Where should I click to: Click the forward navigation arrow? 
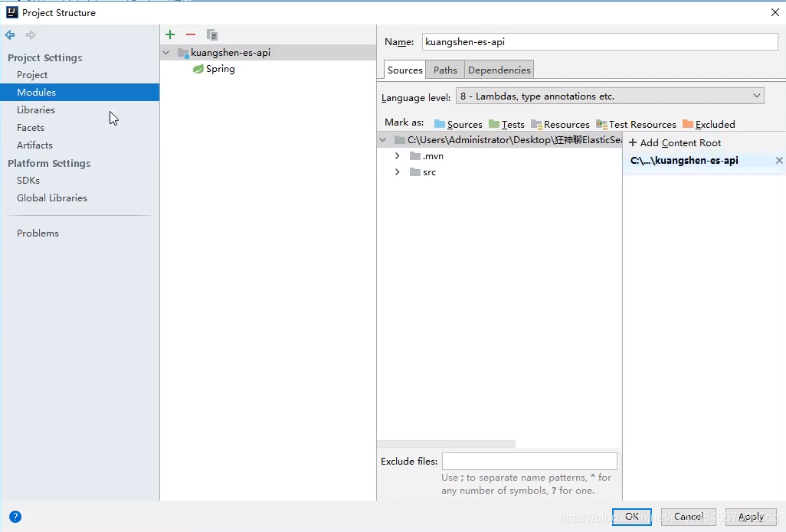[x=31, y=34]
